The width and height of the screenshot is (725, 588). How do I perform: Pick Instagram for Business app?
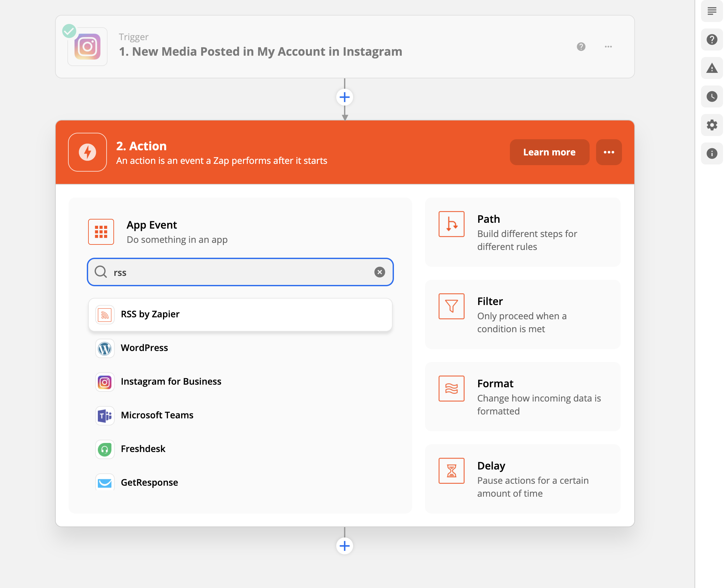click(x=240, y=381)
